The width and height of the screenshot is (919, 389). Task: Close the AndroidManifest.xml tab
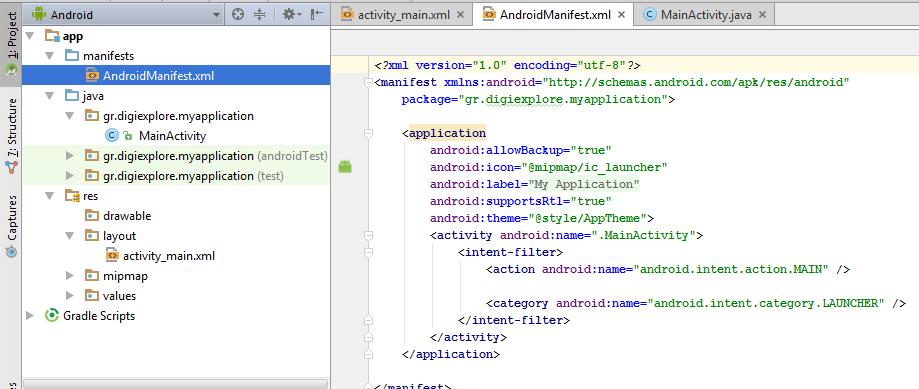click(x=621, y=15)
